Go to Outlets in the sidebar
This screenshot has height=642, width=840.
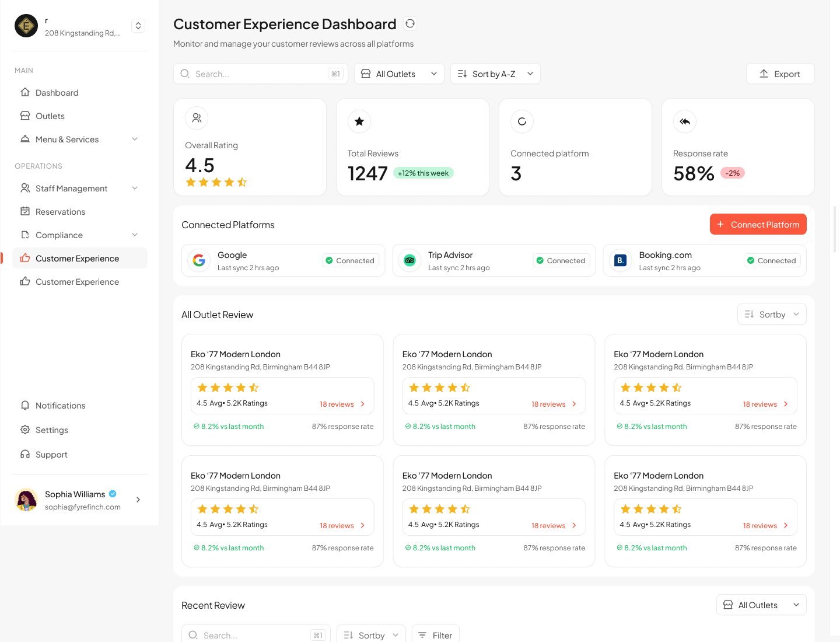(x=80, y=116)
